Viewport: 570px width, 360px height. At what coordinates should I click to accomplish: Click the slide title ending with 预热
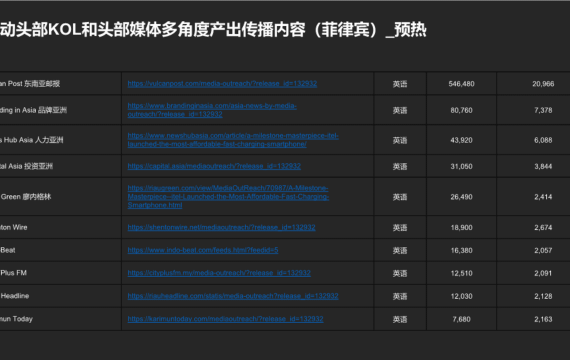pos(213,30)
